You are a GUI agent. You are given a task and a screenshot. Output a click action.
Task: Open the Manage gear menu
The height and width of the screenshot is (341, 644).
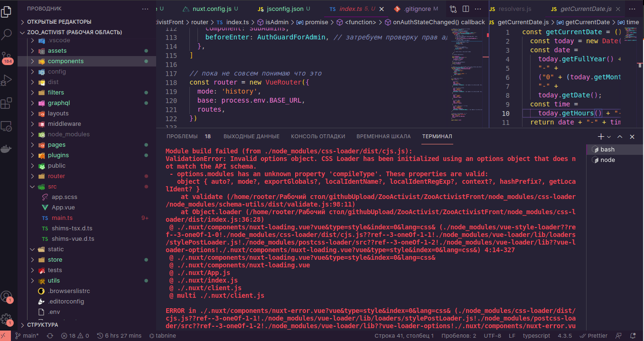(x=7, y=319)
